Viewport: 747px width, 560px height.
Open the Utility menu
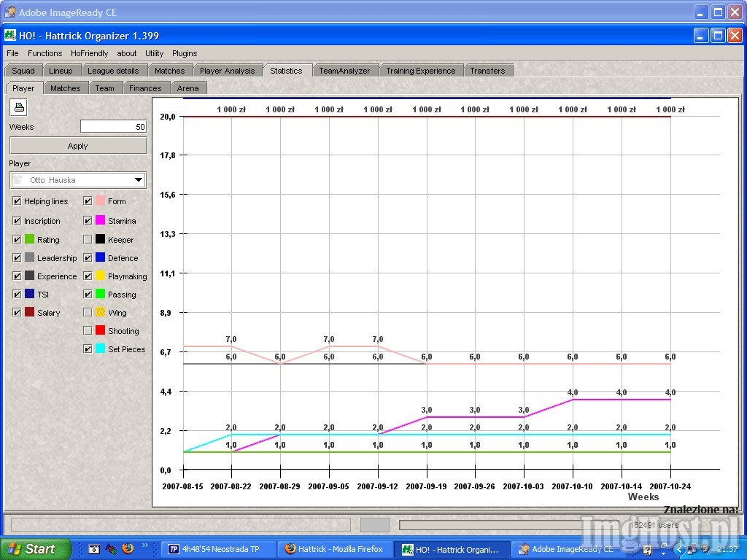click(155, 53)
